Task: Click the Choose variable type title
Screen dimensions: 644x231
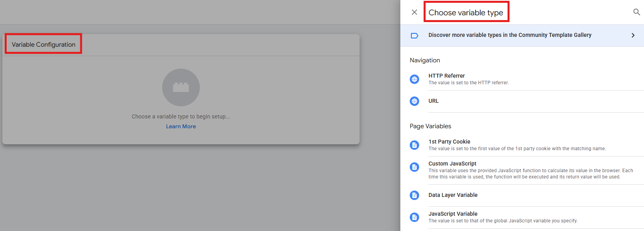Action: coord(466,13)
